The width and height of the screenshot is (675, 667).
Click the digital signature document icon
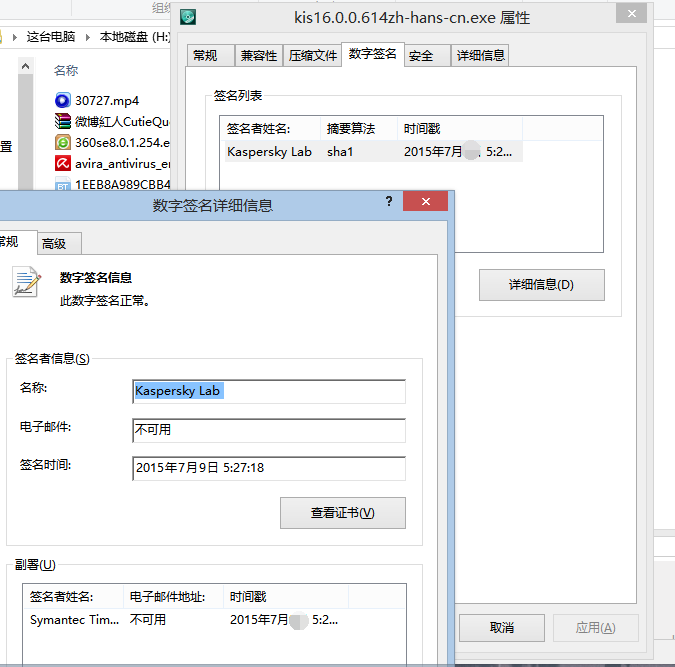[27, 282]
